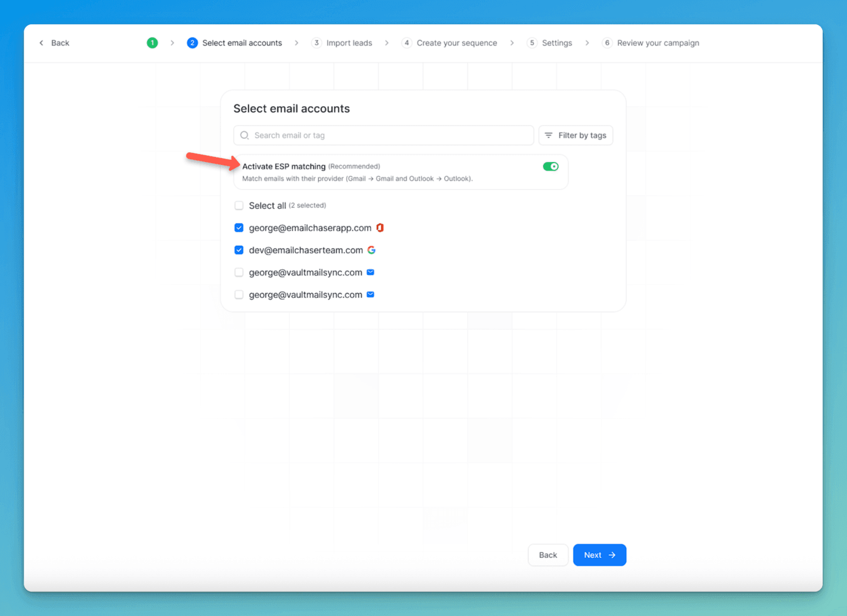Viewport: 847px width, 616px height.
Task: Click the Google icon next to dev@emailchaserteam.com
Action: coord(372,250)
